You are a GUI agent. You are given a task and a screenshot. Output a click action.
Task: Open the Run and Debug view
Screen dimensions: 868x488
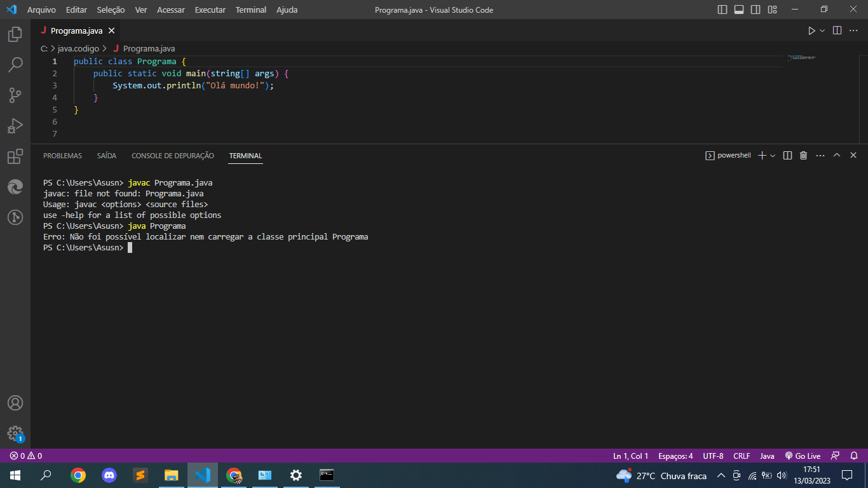pos(15,125)
